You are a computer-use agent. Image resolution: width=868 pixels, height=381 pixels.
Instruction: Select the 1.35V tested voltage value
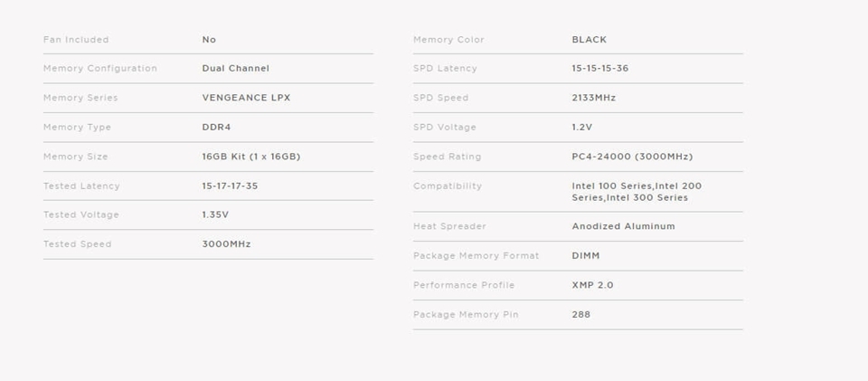[x=214, y=215]
